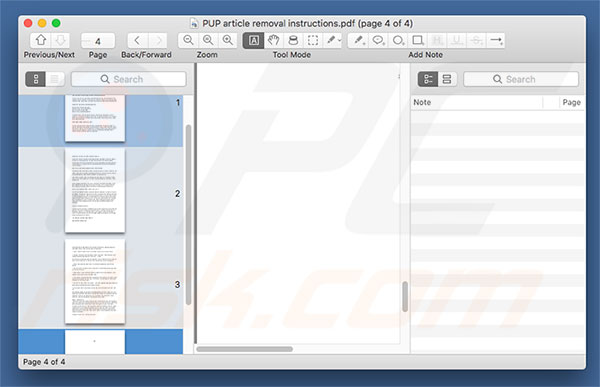Go forward in page history

tap(157, 40)
